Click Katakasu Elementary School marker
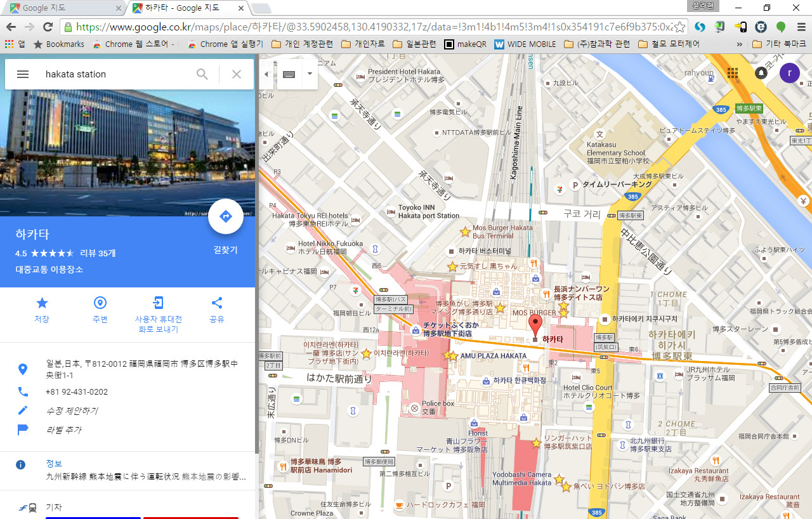The image size is (812, 519). (x=599, y=134)
